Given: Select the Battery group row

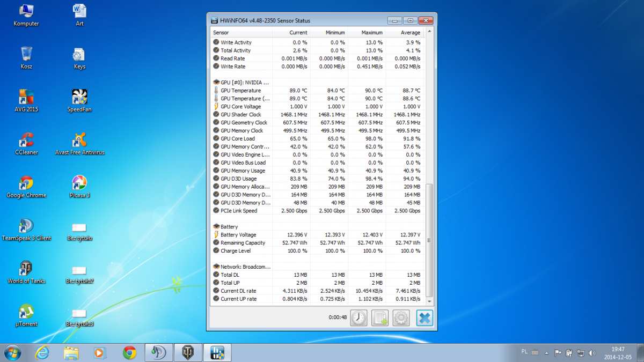Looking at the screenshot, I should click(x=317, y=227).
